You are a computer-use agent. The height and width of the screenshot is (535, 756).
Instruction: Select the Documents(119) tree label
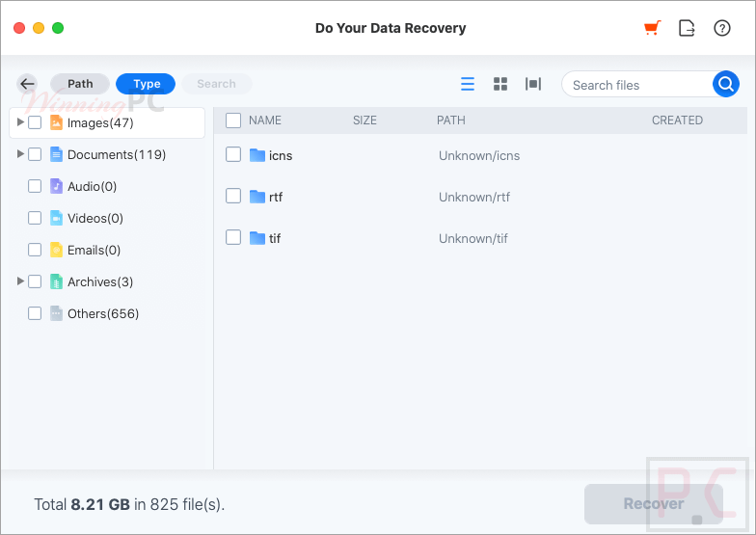pos(117,154)
